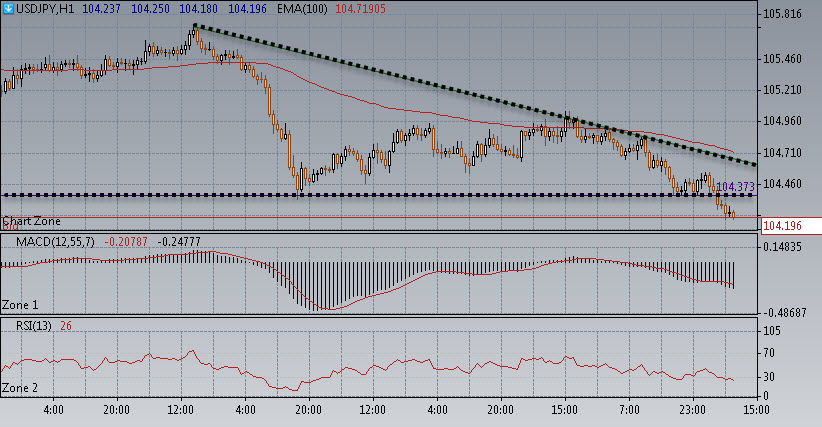Click the MACD value -0.20787
Image resolution: width=822 pixels, height=427 pixels.
click(x=125, y=242)
